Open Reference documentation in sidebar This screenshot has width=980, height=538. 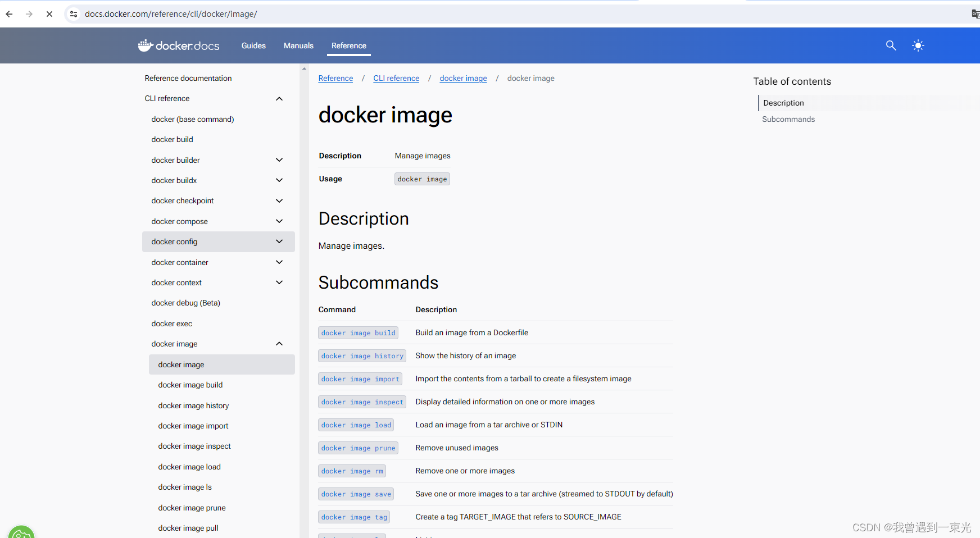(x=188, y=78)
